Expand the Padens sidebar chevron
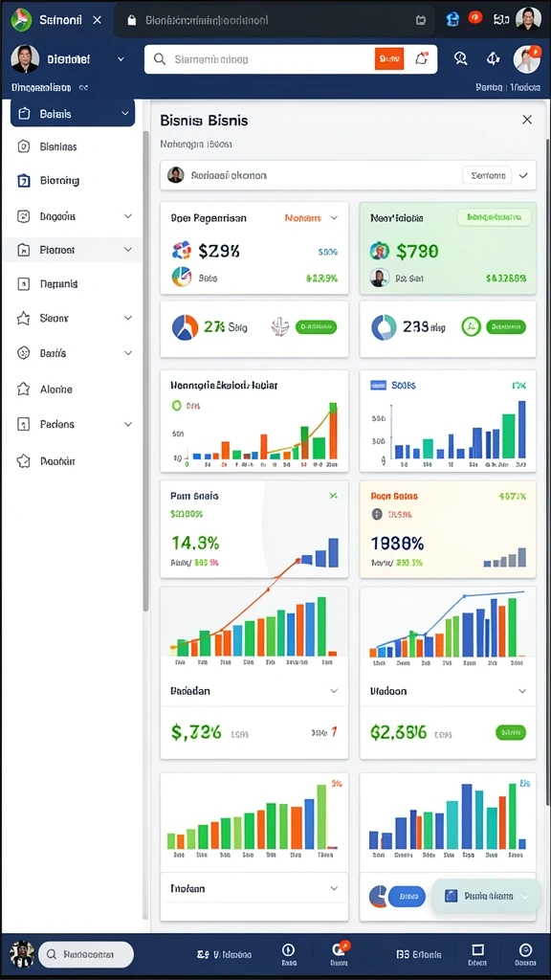 (x=127, y=424)
